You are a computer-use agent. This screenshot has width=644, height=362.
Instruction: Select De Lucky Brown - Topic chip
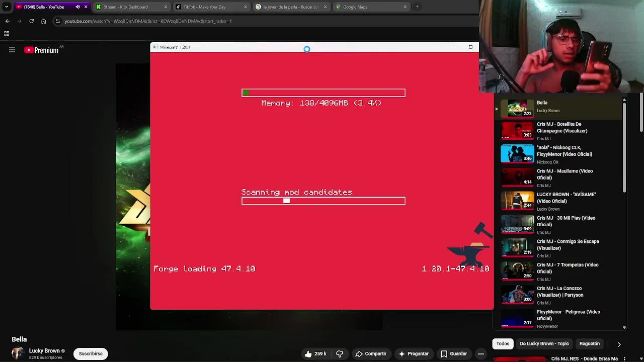(544, 344)
